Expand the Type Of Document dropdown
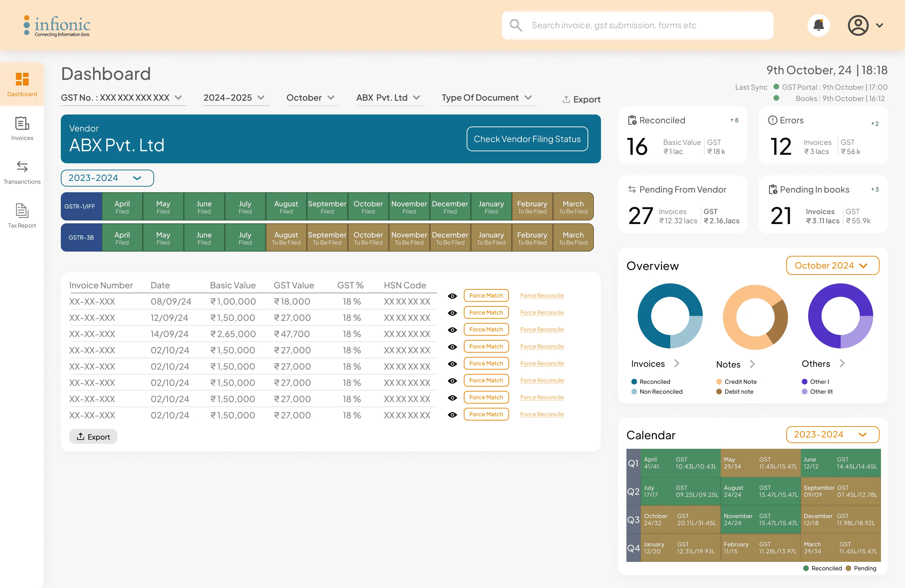Viewport: 905px width, 588px height. coord(487,98)
